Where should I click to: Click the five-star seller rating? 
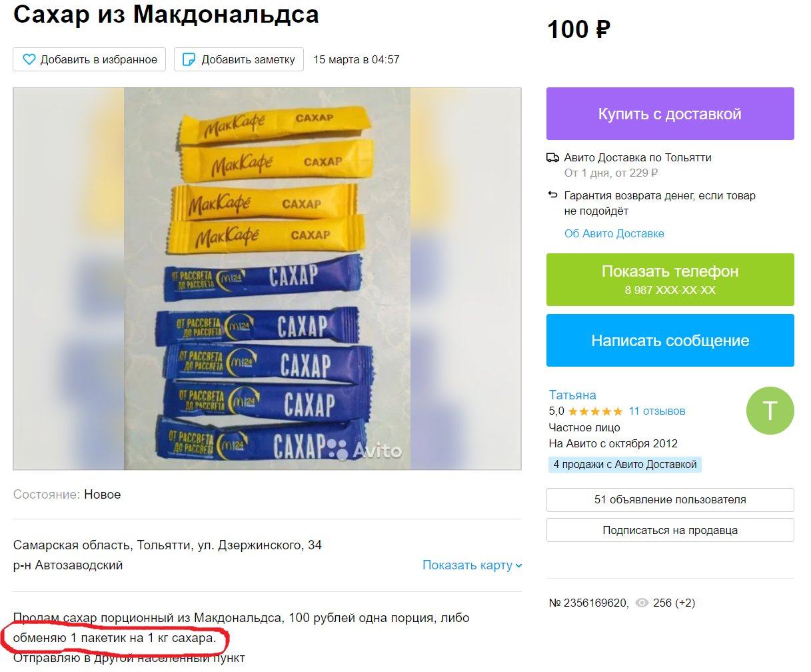click(x=595, y=411)
